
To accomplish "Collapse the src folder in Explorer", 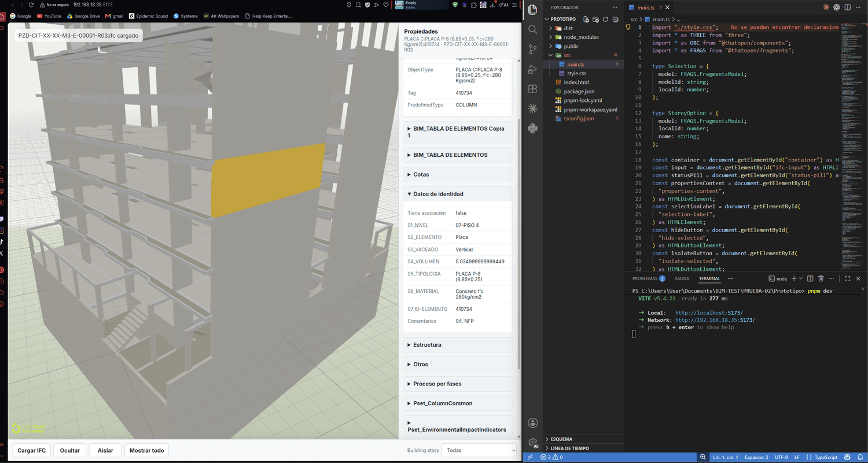I will [x=584, y=55].
